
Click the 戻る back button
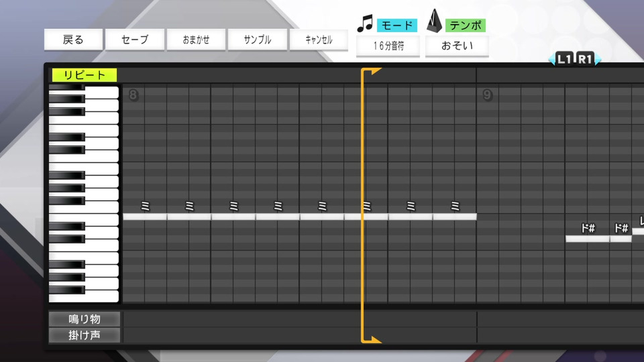click(73, 40)
